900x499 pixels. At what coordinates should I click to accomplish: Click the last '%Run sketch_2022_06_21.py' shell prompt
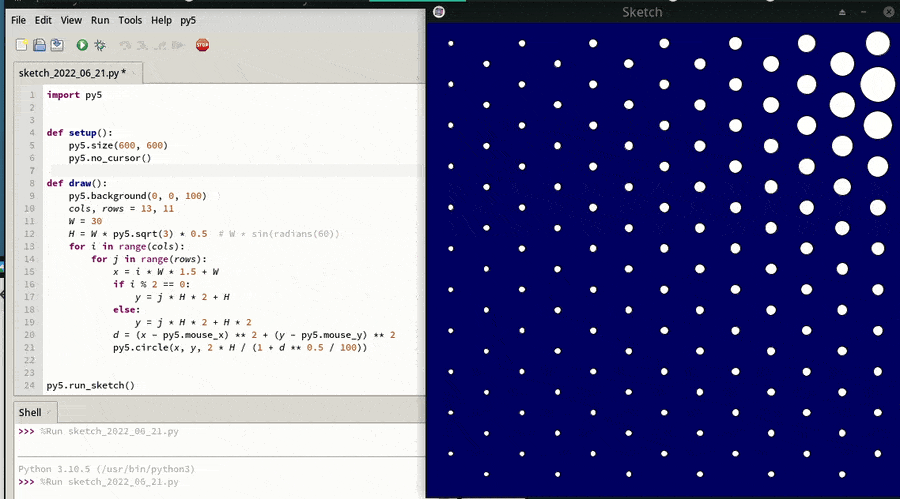click(109, 482)
